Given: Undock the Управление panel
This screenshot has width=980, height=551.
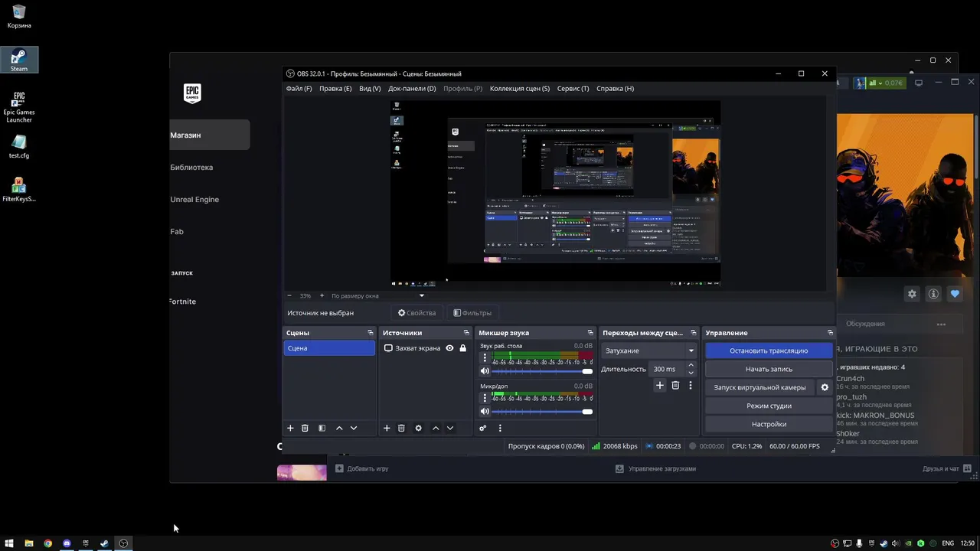Looking at the screenshot, I should click(x=830, y=333).
